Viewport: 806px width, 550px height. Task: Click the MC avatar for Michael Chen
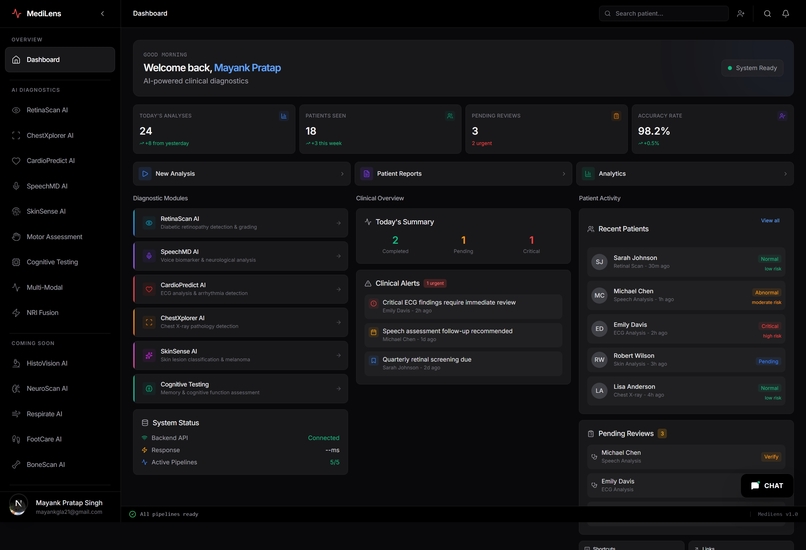click(599, 296)
